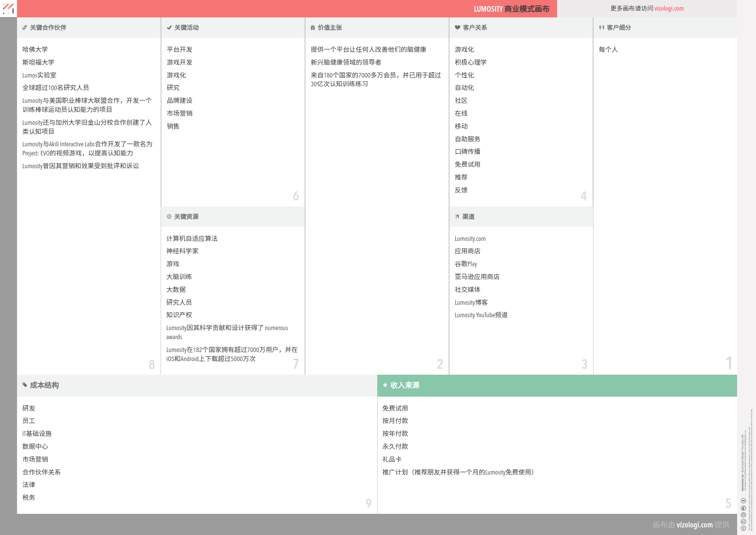Click the link icon beside 关键合作伙伴
756x535 pixels.
25,28
